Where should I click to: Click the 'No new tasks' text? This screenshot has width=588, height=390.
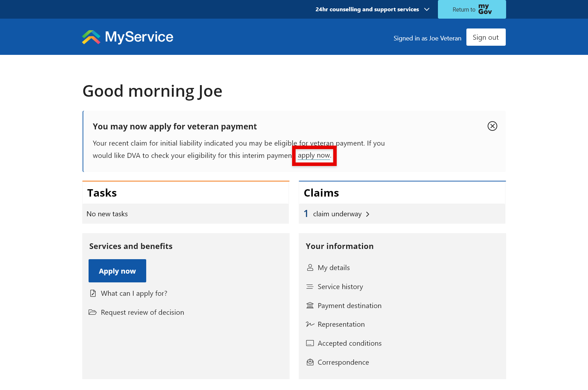107,214
